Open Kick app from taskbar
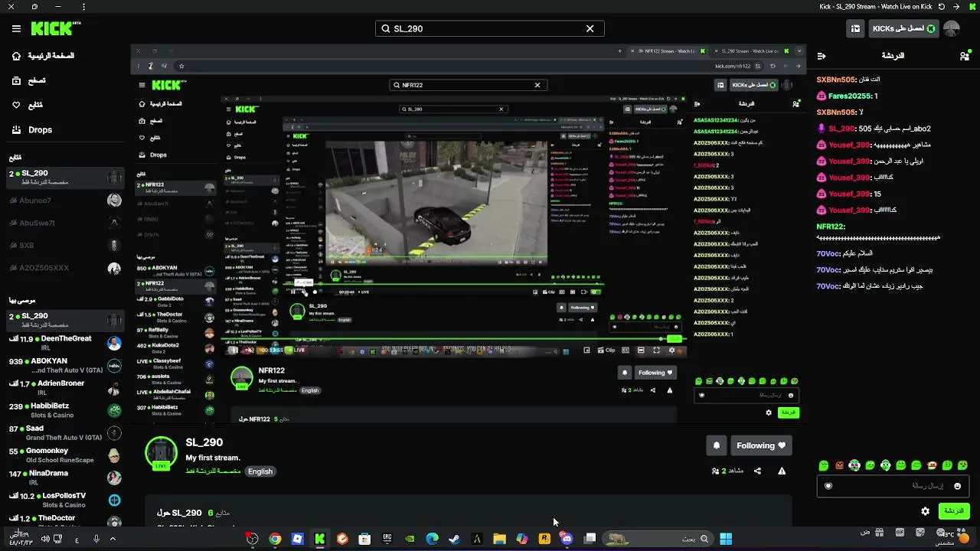Viewport: 980px width, 551px height. point(320,539)
